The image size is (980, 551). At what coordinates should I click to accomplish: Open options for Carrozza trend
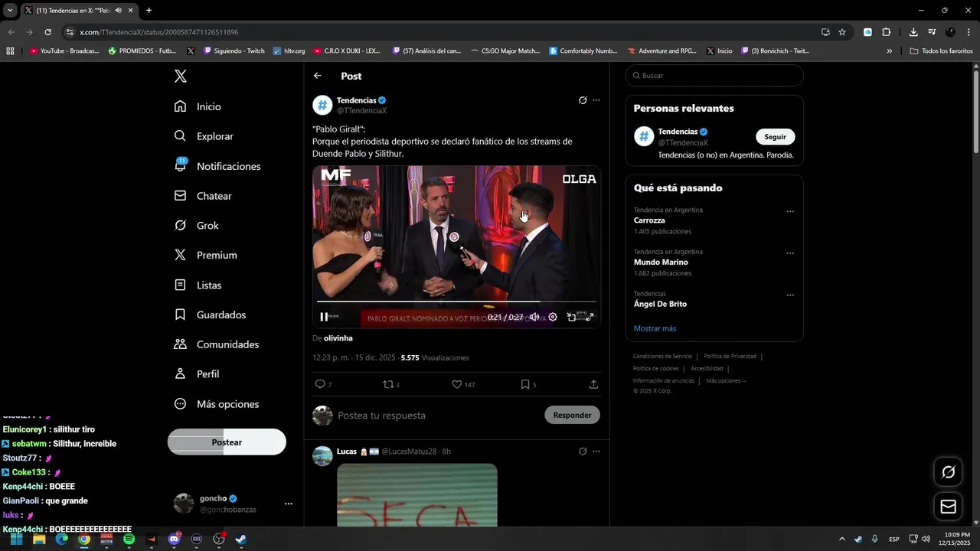tap(790, 212)
